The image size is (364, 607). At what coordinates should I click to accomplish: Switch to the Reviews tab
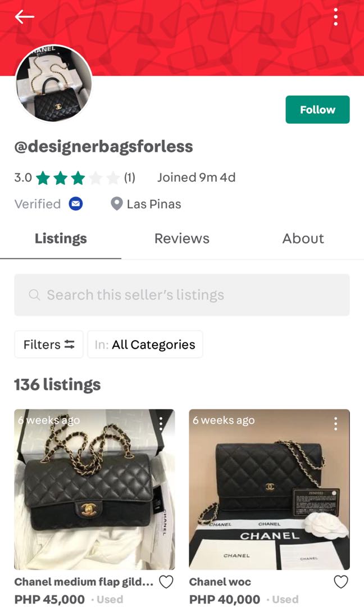point(181,238)
